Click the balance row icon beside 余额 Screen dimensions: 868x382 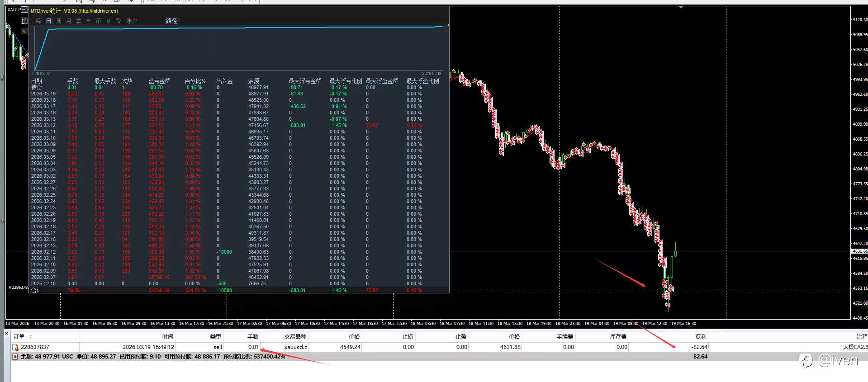tap(15, 357)
